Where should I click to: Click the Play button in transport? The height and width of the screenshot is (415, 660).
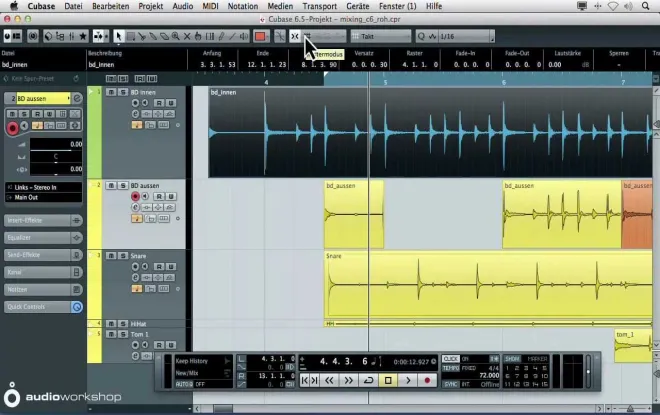(407, 380)
